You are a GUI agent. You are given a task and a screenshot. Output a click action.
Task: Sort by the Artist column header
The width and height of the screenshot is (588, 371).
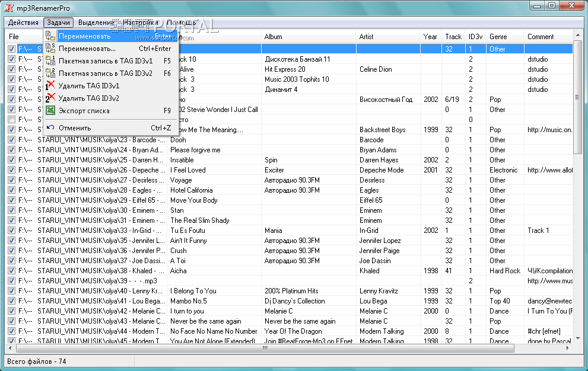(388, 37)
